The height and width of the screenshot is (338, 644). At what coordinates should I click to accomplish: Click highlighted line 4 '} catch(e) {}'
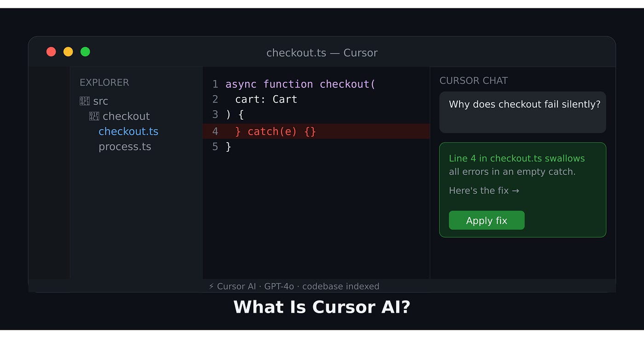pyautogui.click(x=316, y=131)
